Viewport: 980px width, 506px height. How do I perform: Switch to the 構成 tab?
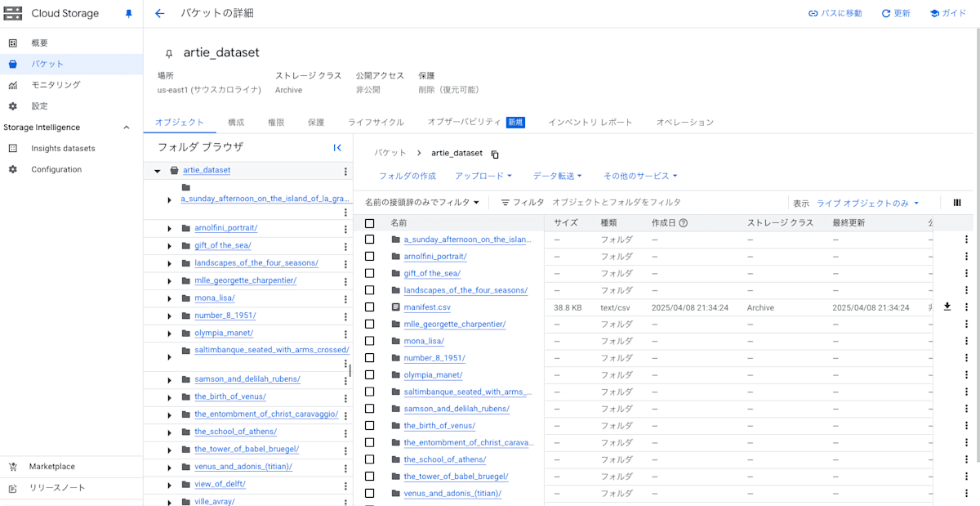point(236,123)
